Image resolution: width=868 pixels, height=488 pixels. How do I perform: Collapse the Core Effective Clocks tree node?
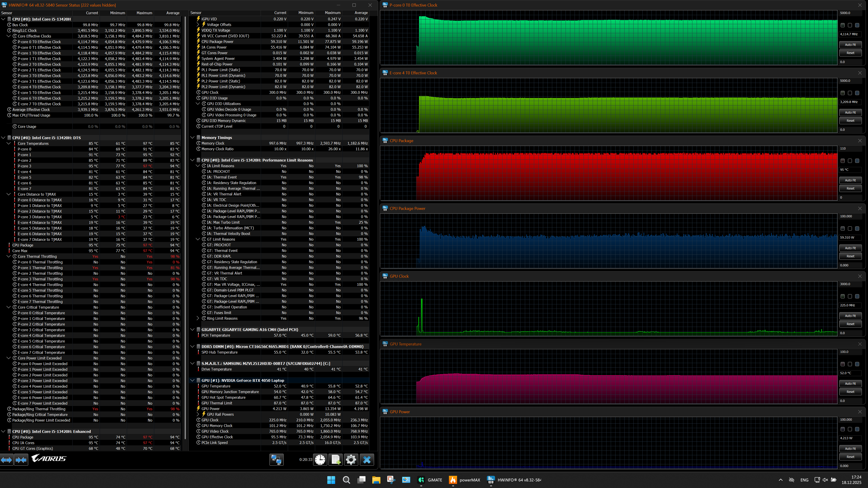[x=9, y=36]
